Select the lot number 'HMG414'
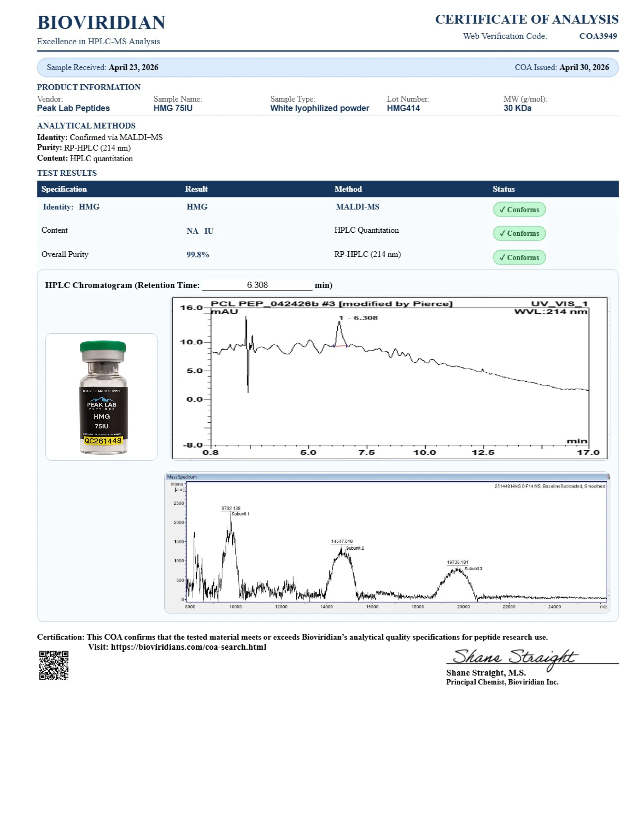 (403, 108)
